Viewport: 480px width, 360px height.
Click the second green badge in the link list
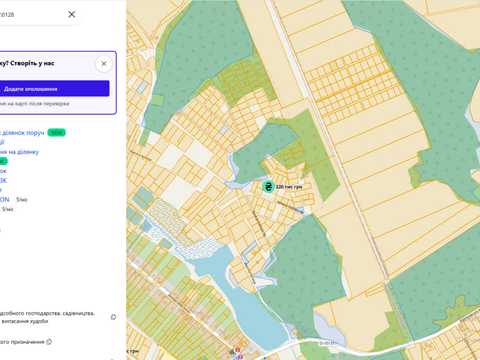tap(3, 161)
